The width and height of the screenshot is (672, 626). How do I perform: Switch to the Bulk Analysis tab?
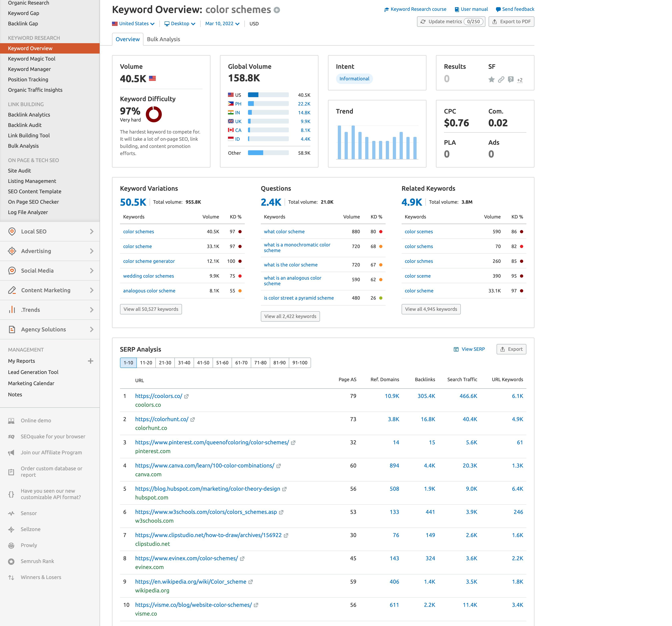coord(163,39)
